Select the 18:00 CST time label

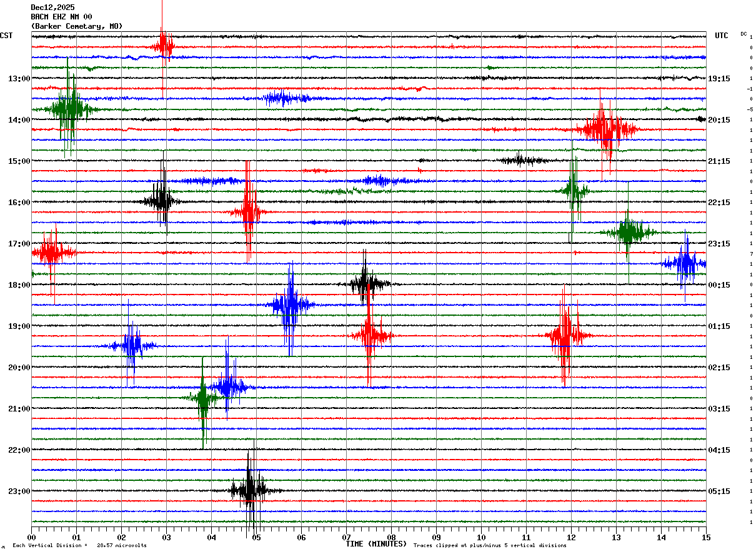(x=19, y=285)
